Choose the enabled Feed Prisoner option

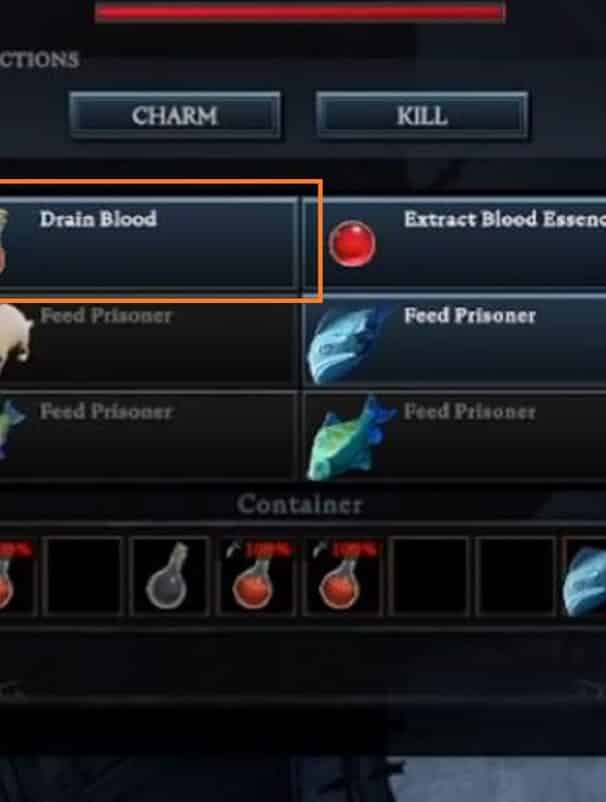tap(455, 341)
